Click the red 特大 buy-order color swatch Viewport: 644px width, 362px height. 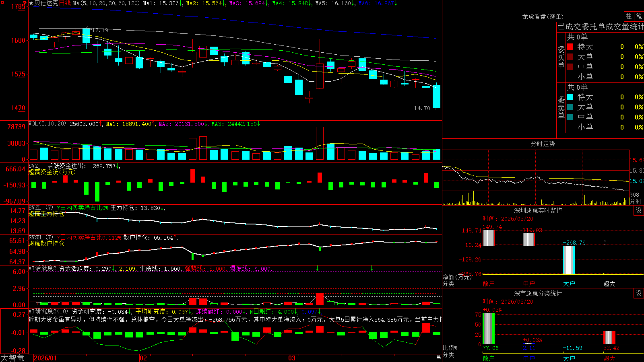pyautogui.click(x=570, y=47)
